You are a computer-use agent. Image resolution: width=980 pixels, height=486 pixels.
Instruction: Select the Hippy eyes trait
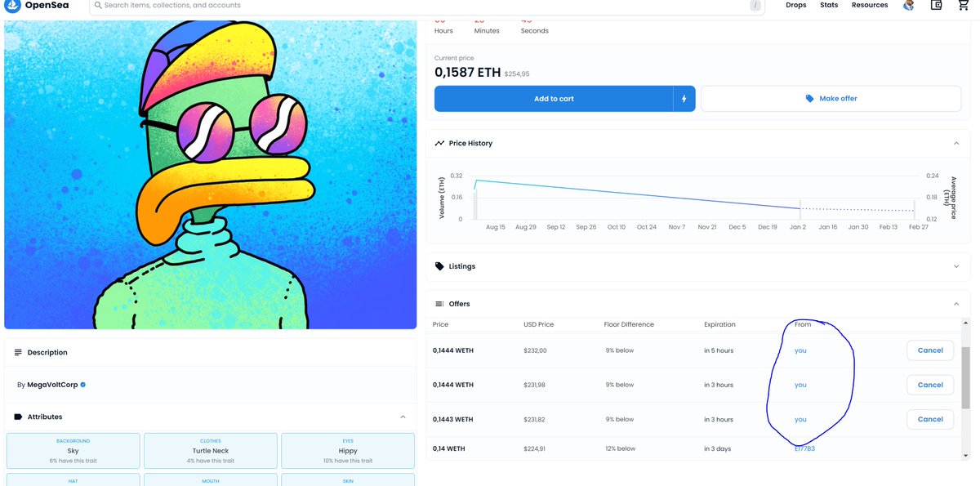point(348,451)
